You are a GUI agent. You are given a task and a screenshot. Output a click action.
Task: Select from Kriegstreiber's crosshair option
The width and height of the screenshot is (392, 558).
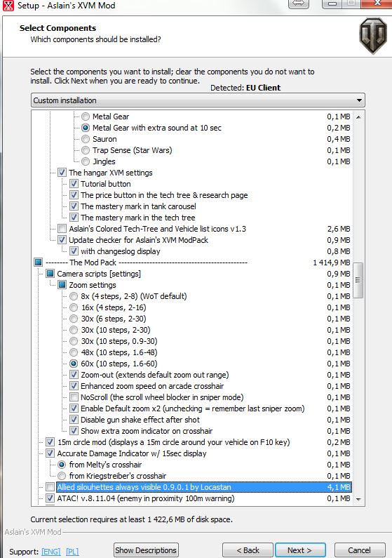62,476
